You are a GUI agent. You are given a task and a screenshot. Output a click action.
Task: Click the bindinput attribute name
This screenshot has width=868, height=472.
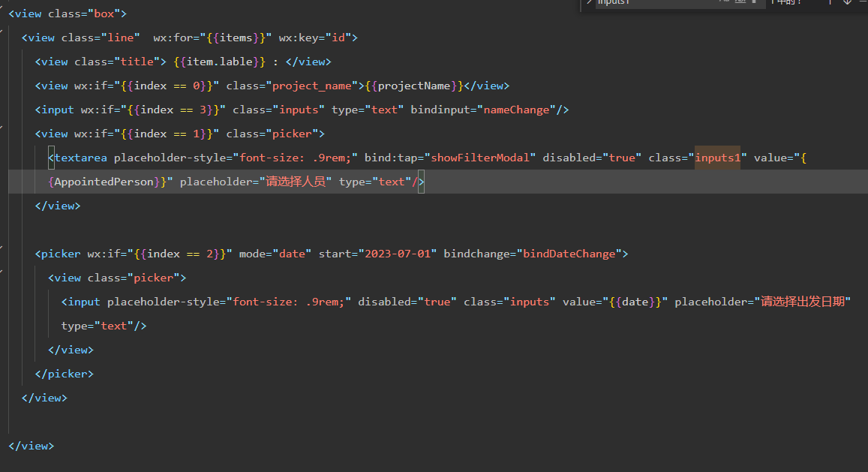point(440,110)
